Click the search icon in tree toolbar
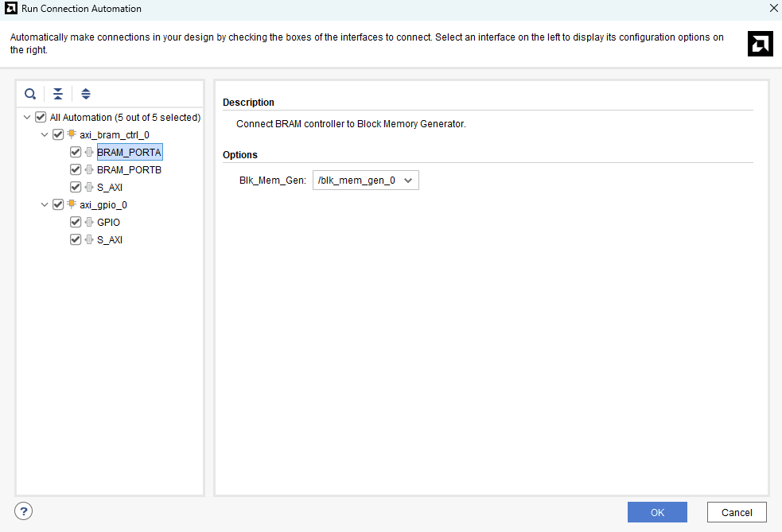Viewport: 782px width, 532px height. (30, 94)
